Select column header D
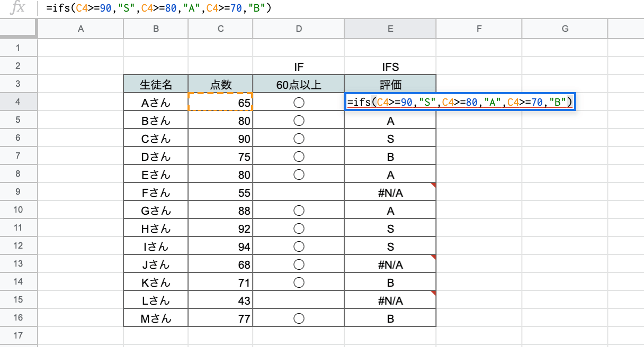This screenshot has width=644, height=347. click(x=299, y=29)
